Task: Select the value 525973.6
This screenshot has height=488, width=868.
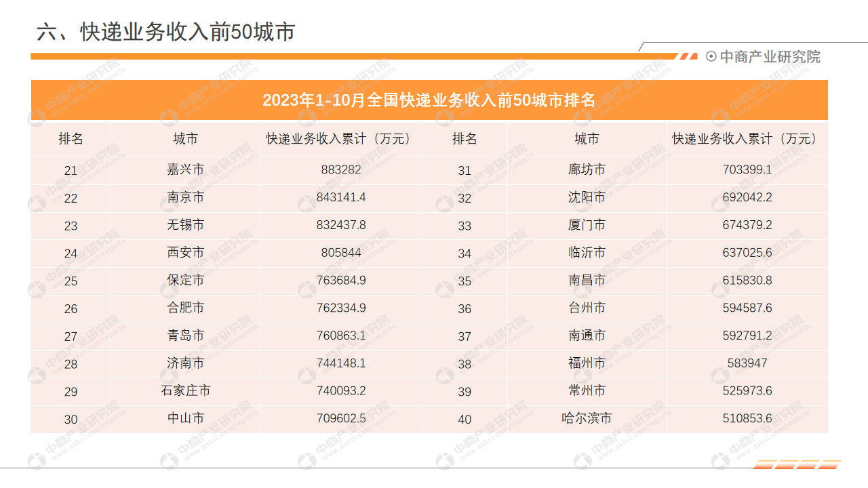Action: pos(747,390)
